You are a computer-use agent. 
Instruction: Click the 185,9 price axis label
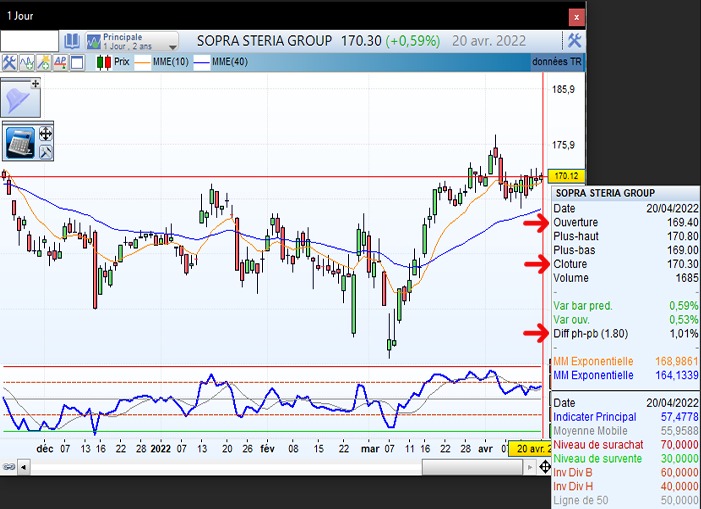(563, 89)
